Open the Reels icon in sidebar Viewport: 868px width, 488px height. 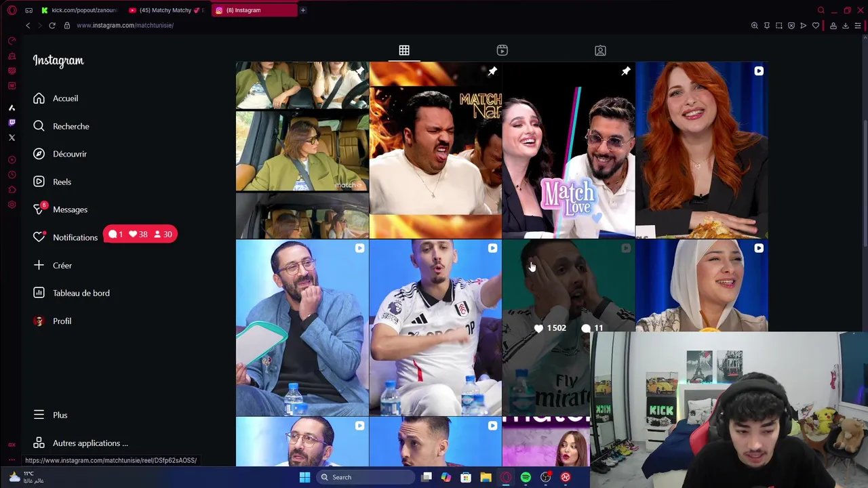[39, 182]
